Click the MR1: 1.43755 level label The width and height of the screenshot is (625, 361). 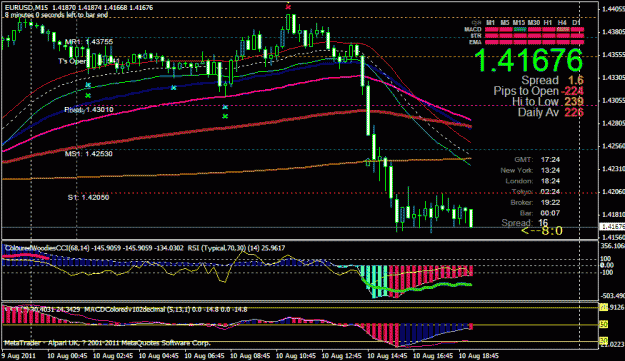click(x=88, y=41)
